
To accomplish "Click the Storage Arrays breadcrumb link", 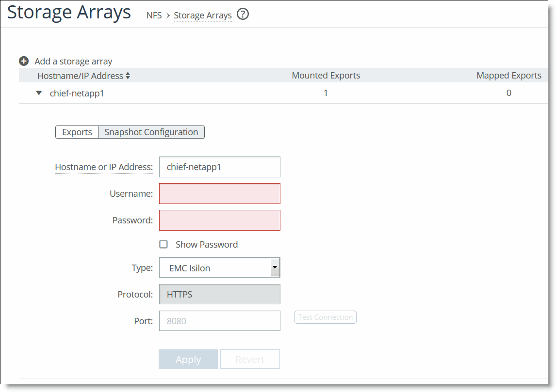I will [202, 15].
